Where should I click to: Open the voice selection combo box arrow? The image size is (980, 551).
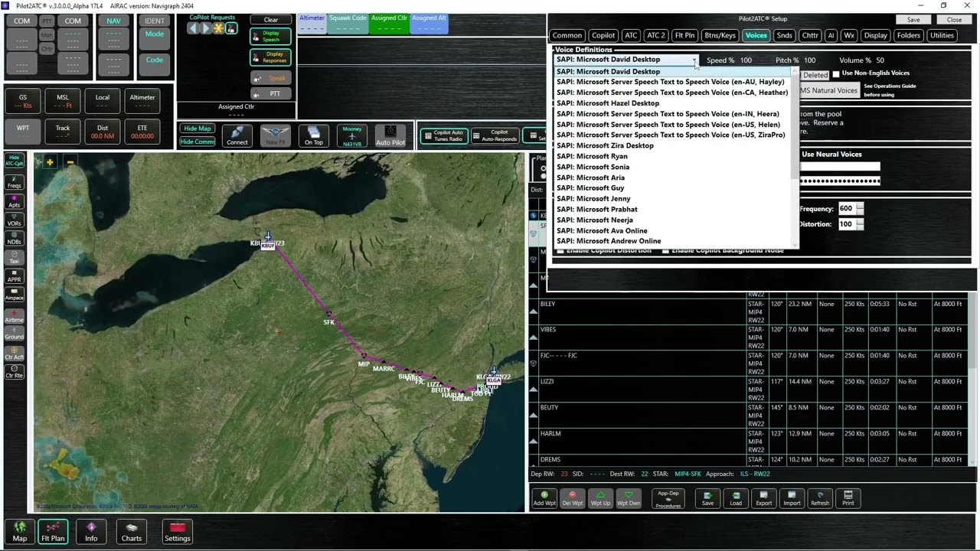pos(694,60)
